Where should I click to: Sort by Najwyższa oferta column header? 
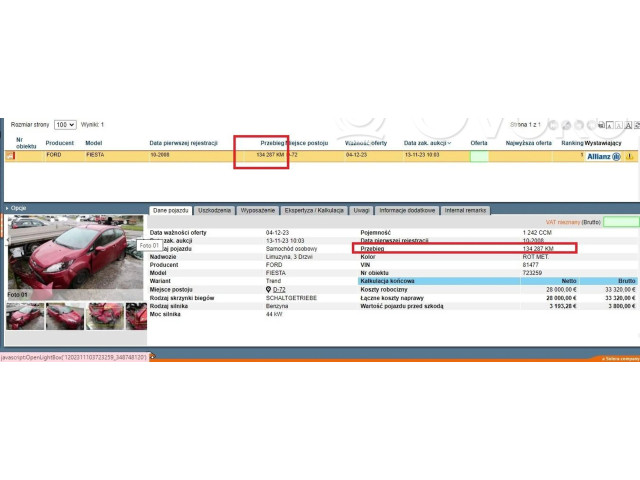tap(529, 143)
